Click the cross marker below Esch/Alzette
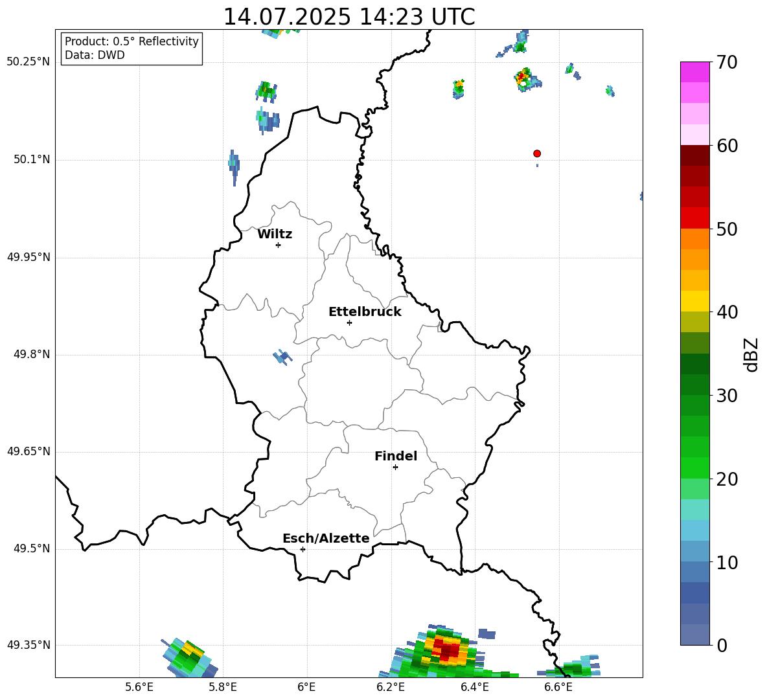Viewport: 767px width, 700px height. 303,549
